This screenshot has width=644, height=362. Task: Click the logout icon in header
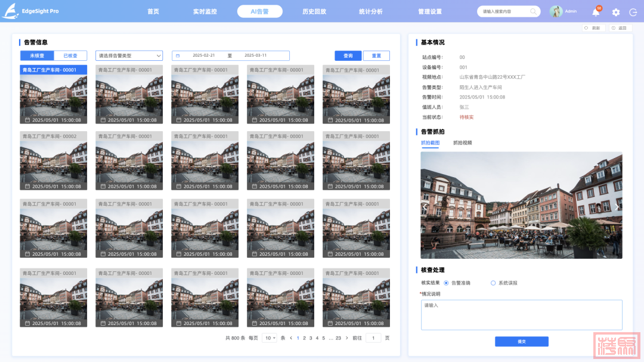(633, 12)
